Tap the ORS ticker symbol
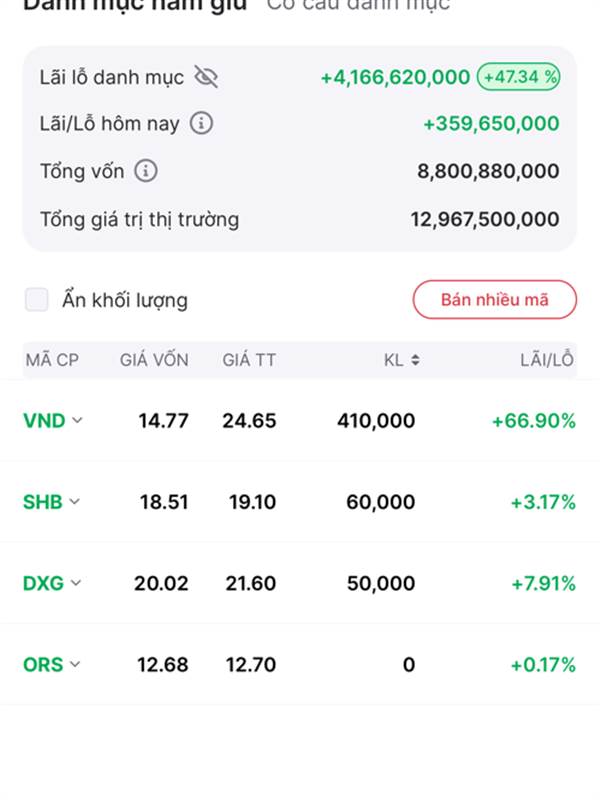This screenshot has width=600, height=800. (43, 665)
